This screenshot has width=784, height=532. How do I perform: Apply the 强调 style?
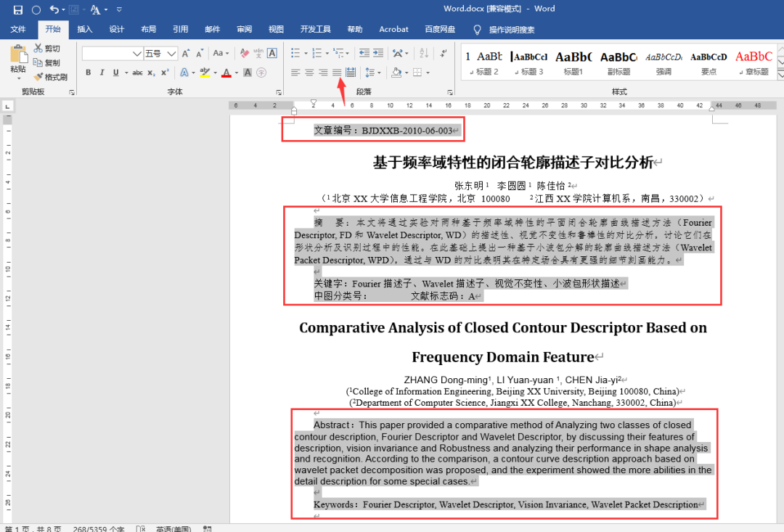pyautogui.click(x=663, y=62)
